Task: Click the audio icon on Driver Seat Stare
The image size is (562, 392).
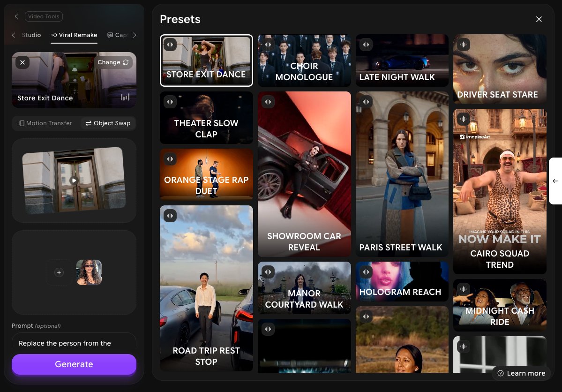Action: [464, 45]
